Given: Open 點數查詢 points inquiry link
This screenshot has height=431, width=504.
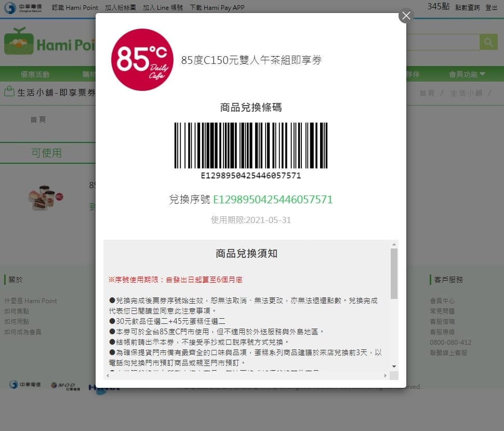Looking at the screenshot, I should point(468,7).
